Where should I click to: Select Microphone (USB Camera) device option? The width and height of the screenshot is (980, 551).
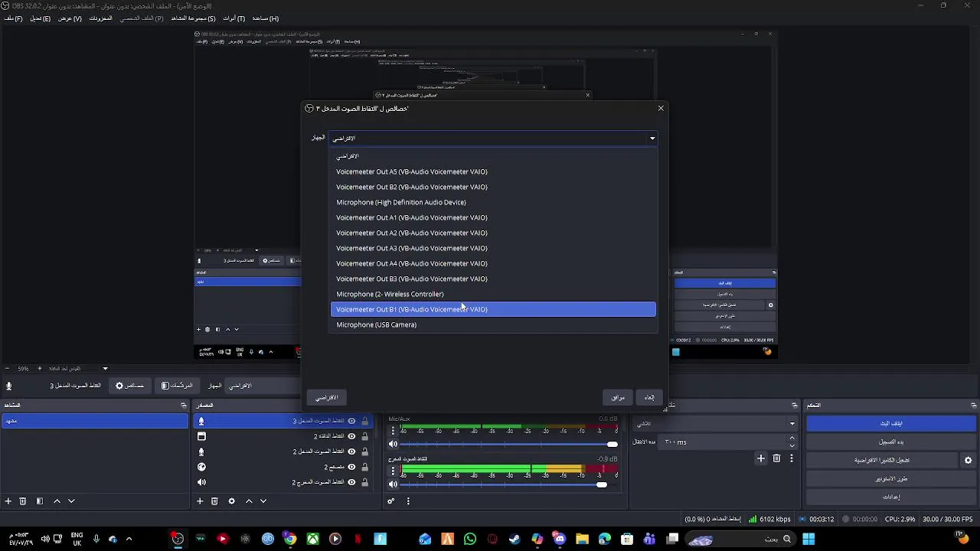(x=493, y=324)
